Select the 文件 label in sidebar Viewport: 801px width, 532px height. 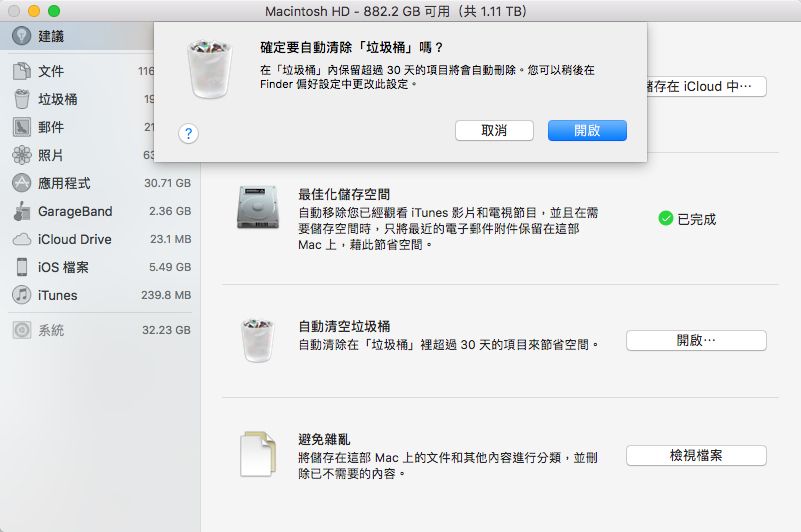[x=51, y=71]
